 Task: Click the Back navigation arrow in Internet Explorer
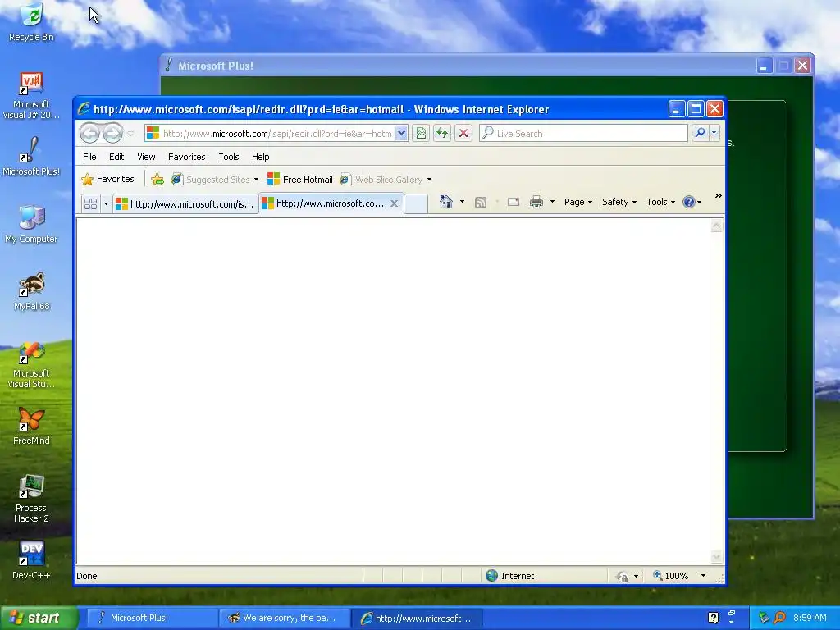[89, 133]
